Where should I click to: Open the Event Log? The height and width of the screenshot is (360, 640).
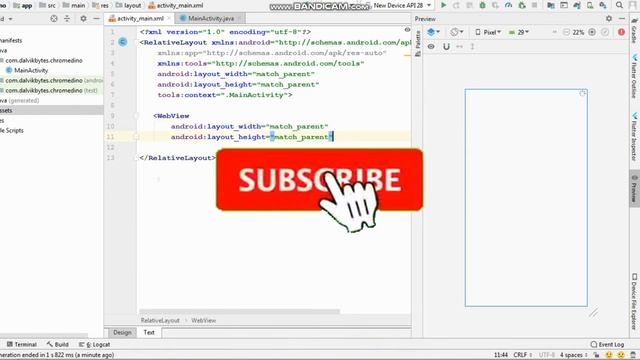pyautogui.click(x=607, y=344)
